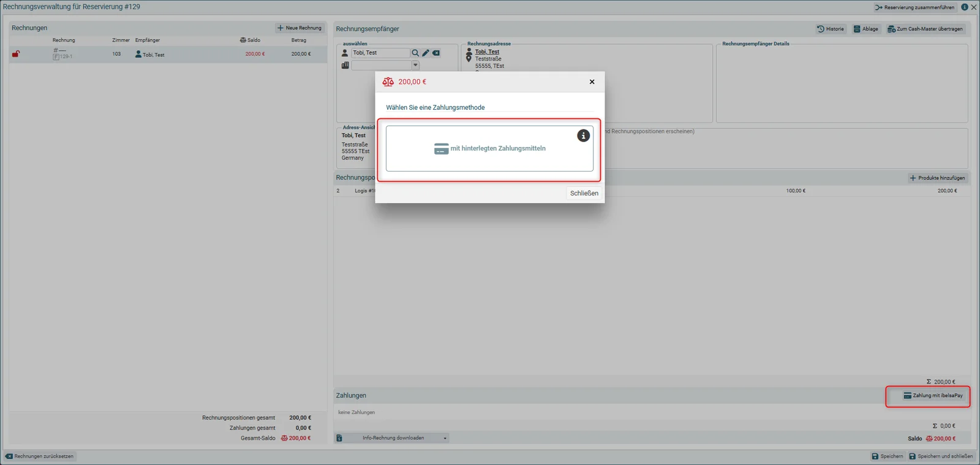Select invoice 129-1 reference text
Image resolution: width=980 pixels, height=465 pixels.
63,56
